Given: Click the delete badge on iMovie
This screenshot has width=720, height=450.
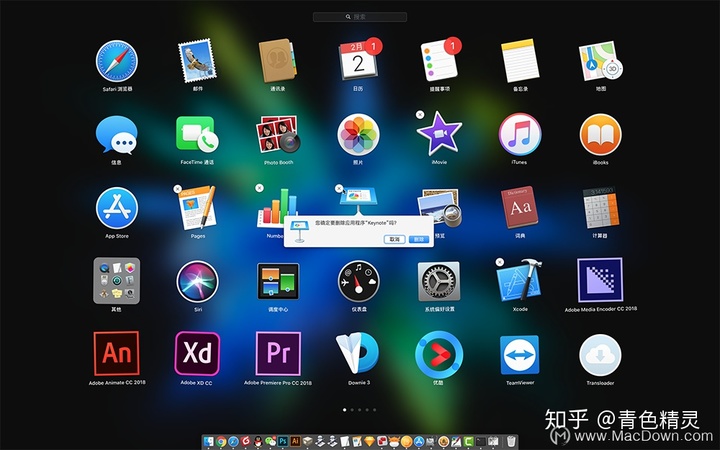Looking at the screenshot, I should pos(420,115).
